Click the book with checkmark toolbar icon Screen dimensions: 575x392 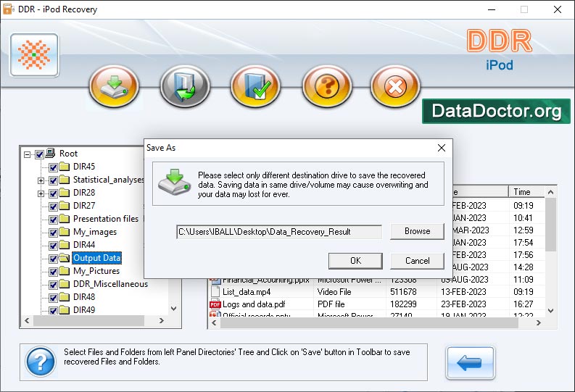(256, 86)
